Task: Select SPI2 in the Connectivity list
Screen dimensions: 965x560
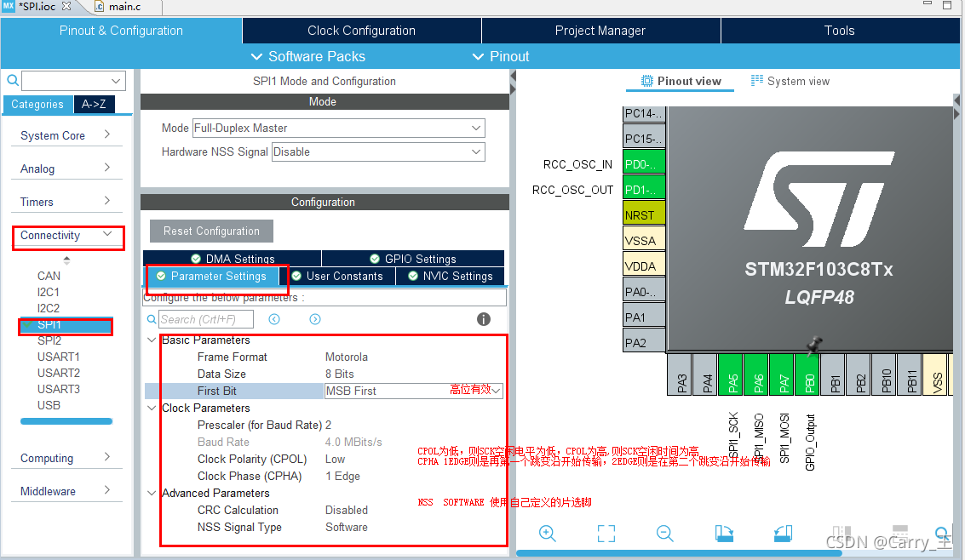Action: (x=49, y=340)
